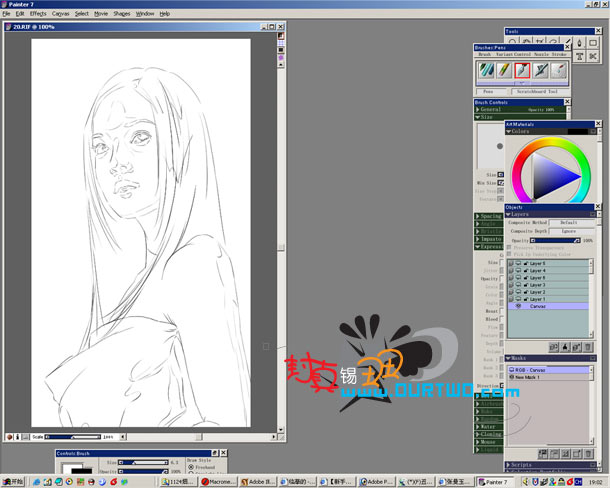Open the Canvas menu
This screenshot has width=610, height=488.
tap(60, 14)
